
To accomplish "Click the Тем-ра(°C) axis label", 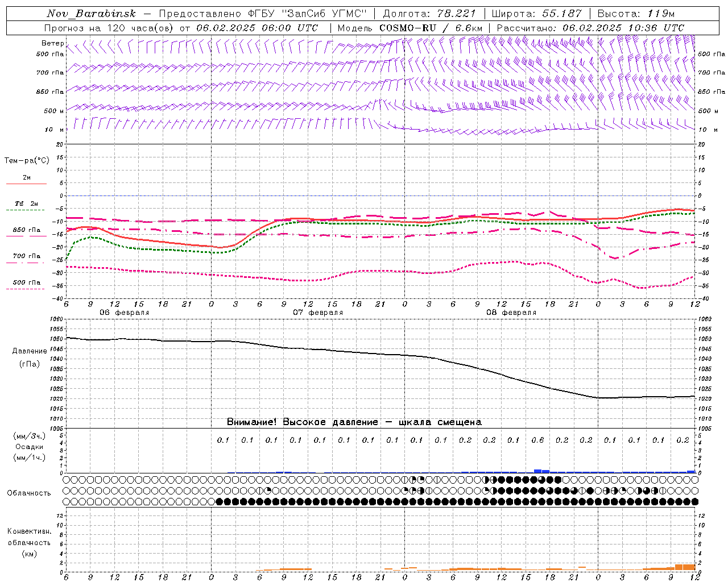I will [27, 161].
